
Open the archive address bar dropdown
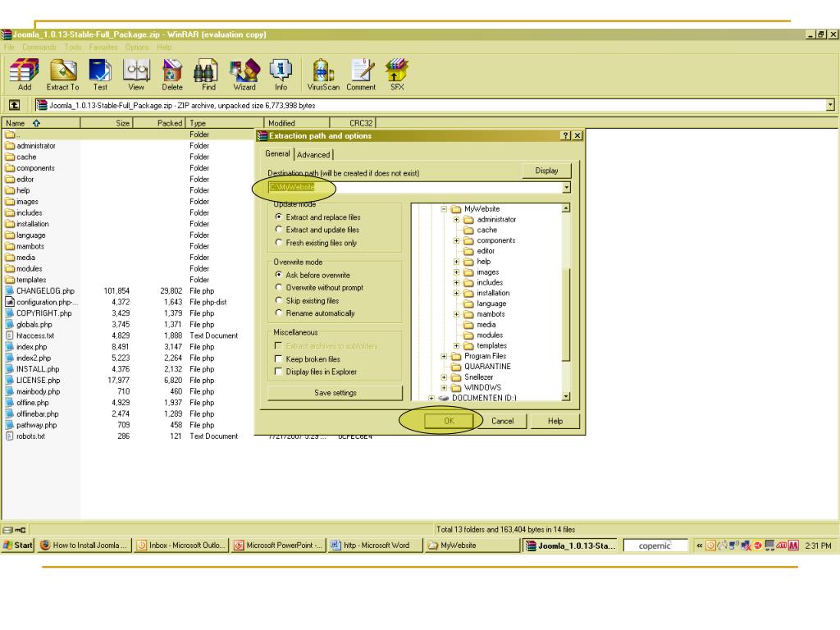click(830, 105)
